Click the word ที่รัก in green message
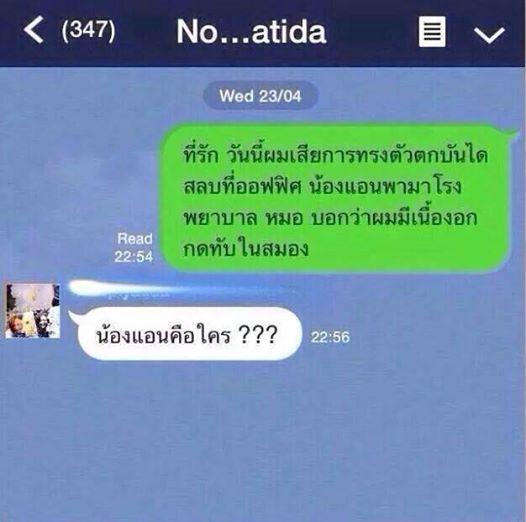 pyautogui.click(x=201, y=154)
